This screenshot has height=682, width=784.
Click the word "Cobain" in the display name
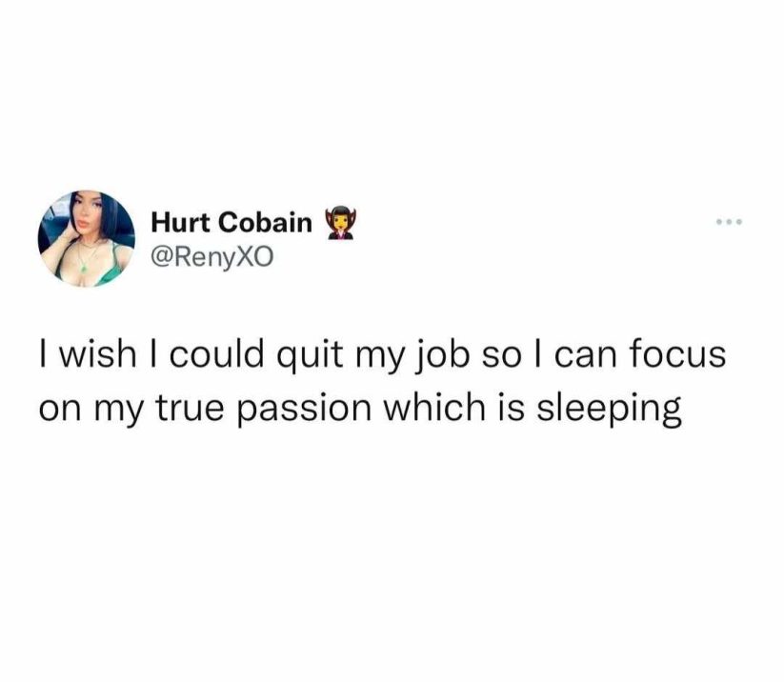pyautogui.click(x=265, y=223)
